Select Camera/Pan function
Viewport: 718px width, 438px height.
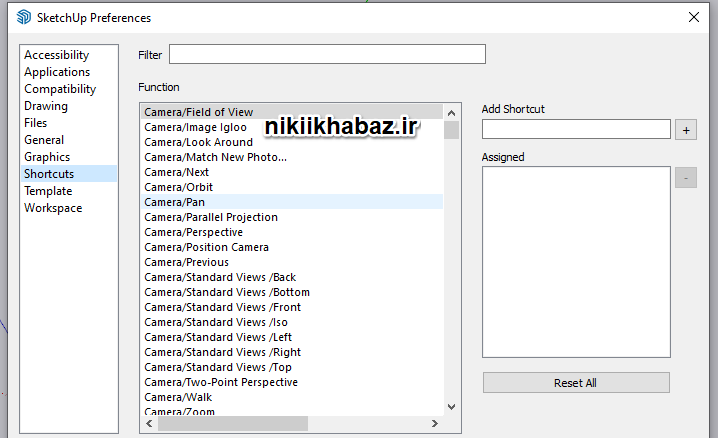click(x=292, y=202)
